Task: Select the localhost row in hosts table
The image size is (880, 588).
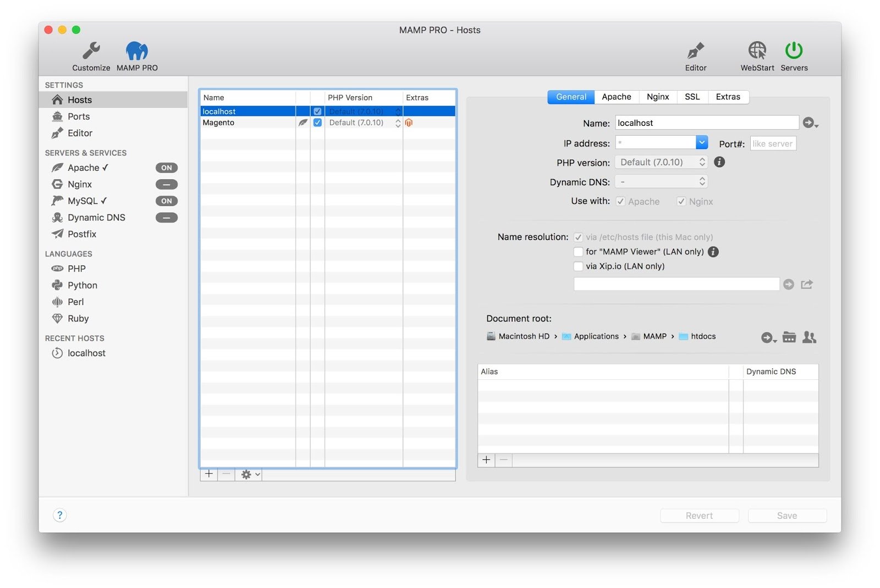Action: coord(328,111)
